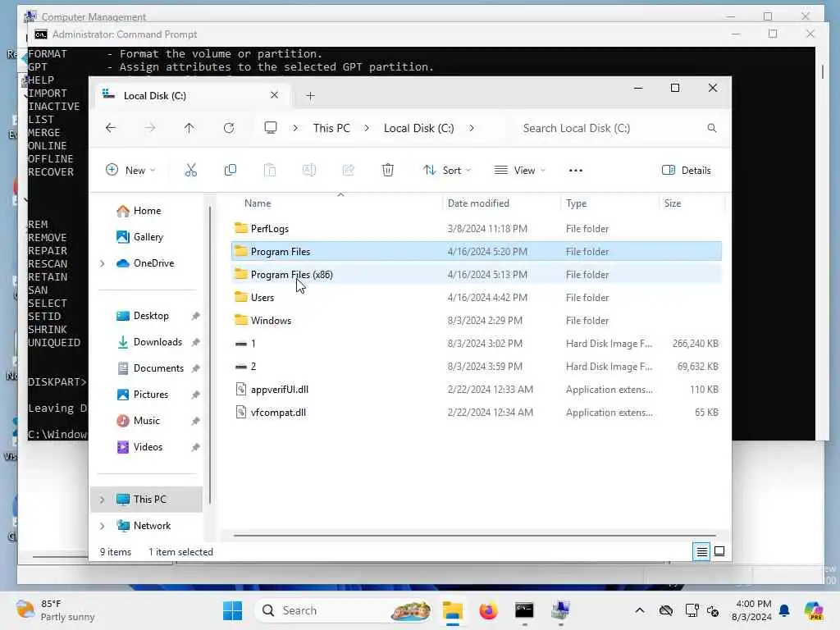840x630 pixels.
Task: Open Command Prompt taskbar icon
Action: coord(524,610)
